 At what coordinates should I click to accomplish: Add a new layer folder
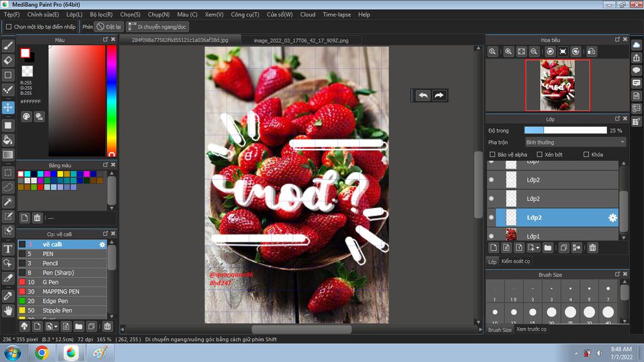[548, 248]
